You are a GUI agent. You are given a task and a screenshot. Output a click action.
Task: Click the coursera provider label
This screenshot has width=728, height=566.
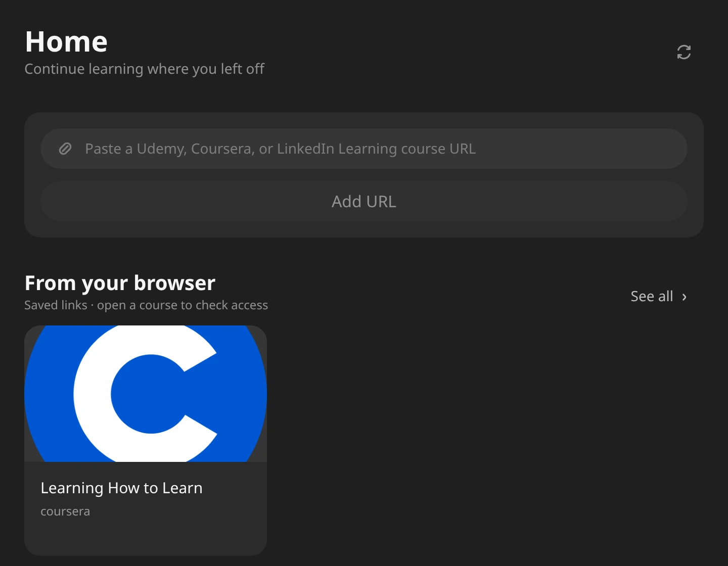coord(65,511)
